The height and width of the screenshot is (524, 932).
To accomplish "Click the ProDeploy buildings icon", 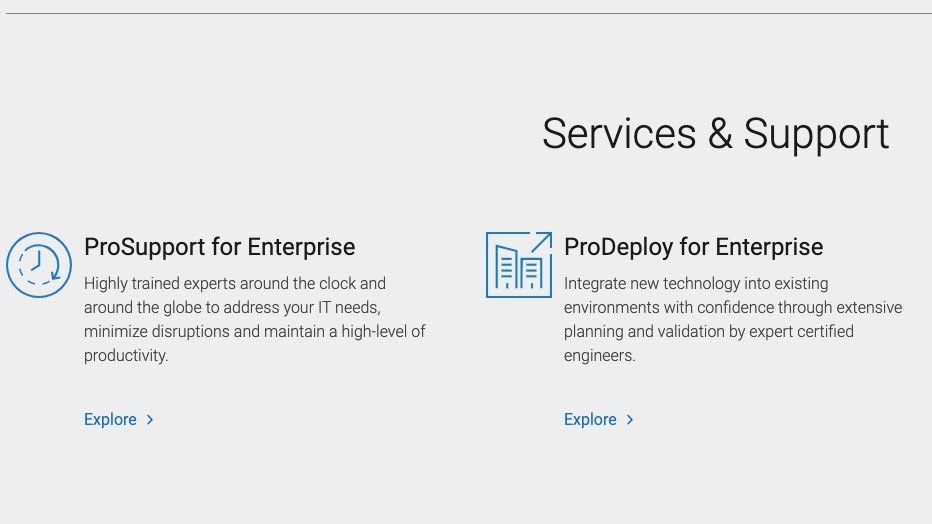I will pos(518,265).
